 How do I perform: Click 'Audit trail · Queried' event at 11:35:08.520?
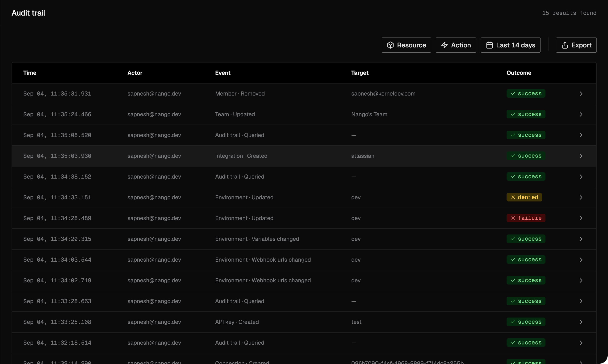point(239,135)
